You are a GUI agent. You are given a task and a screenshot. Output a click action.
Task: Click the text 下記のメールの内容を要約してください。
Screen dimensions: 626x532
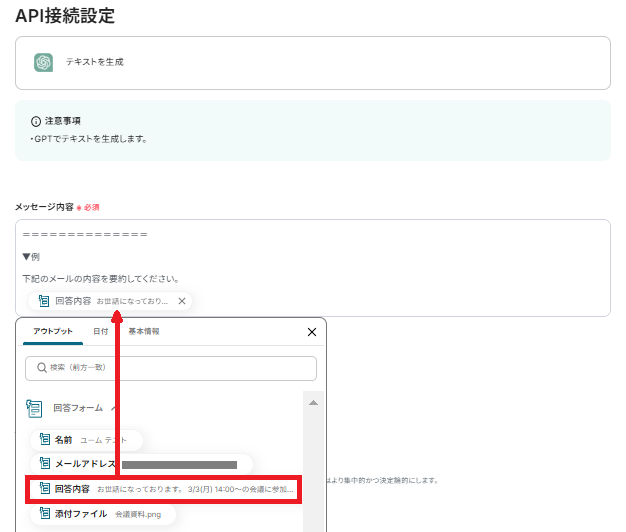coord(101,279)
